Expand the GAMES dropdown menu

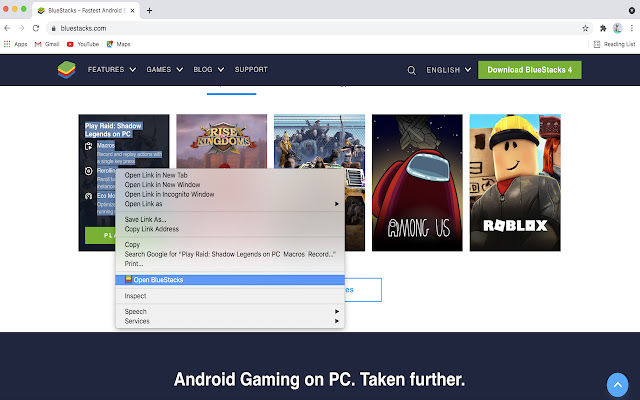coord(164,70)
